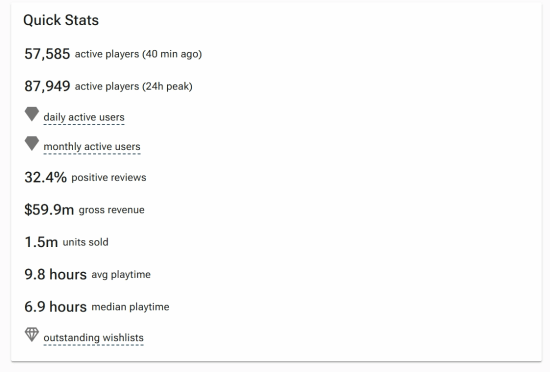Viewport: 550px width, 372px height.
Task: Click the Quick Stats heading
Action: click(x=61, y=20)
